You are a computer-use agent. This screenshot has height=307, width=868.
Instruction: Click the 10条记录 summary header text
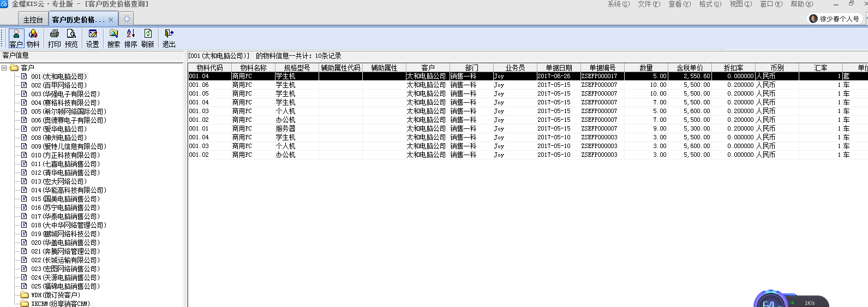[x=328, y=56]
